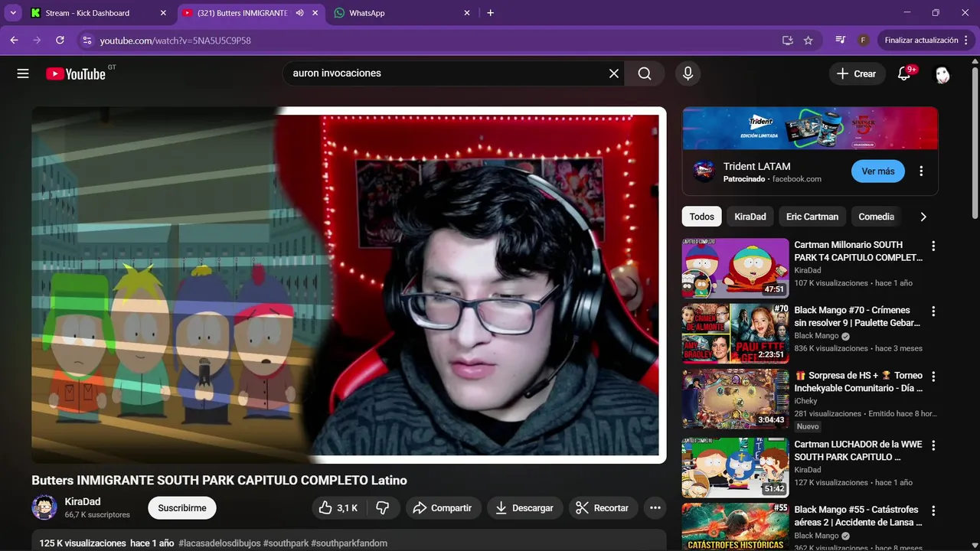Click #southparkfandom hashtag

coord(349,543)
